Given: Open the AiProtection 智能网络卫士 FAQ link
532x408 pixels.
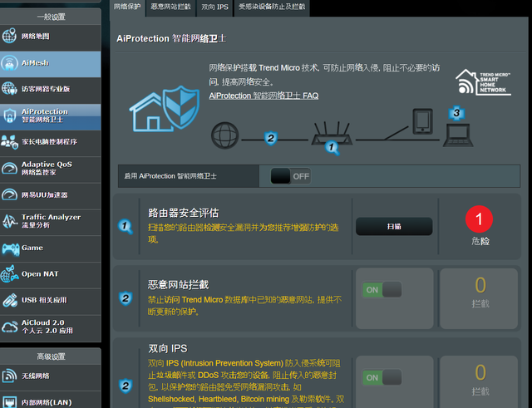Looking at the screenshot, I should (x=264, y=96).
